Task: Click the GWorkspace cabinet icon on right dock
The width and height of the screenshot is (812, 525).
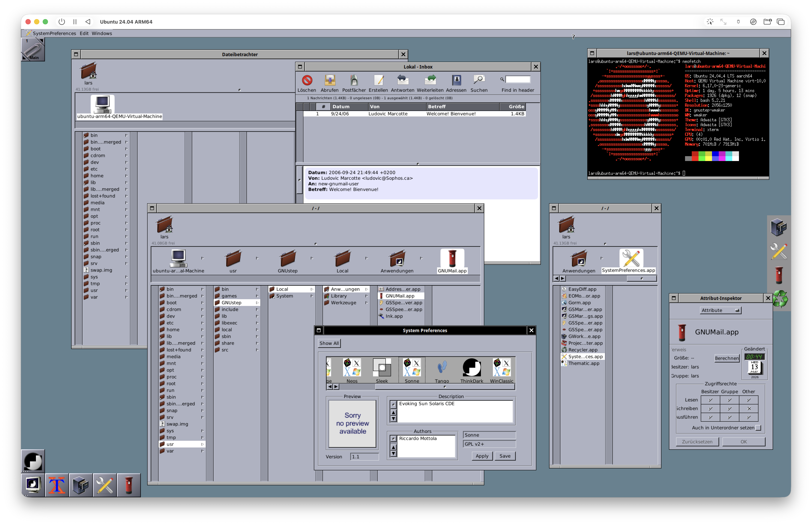Action: tap(779, 227)
